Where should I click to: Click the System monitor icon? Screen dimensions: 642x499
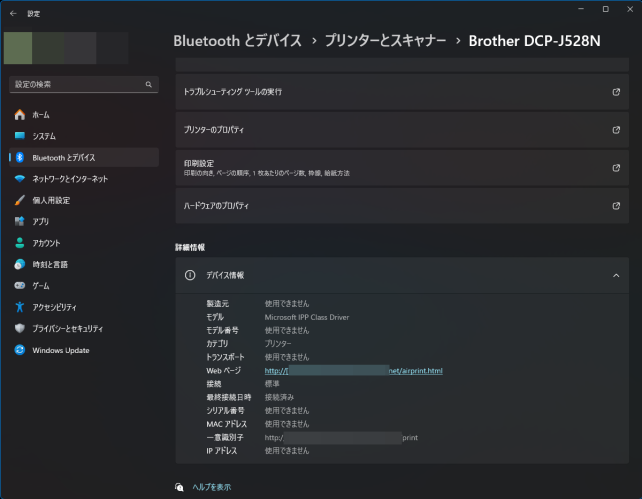click(x=20, y=135)
